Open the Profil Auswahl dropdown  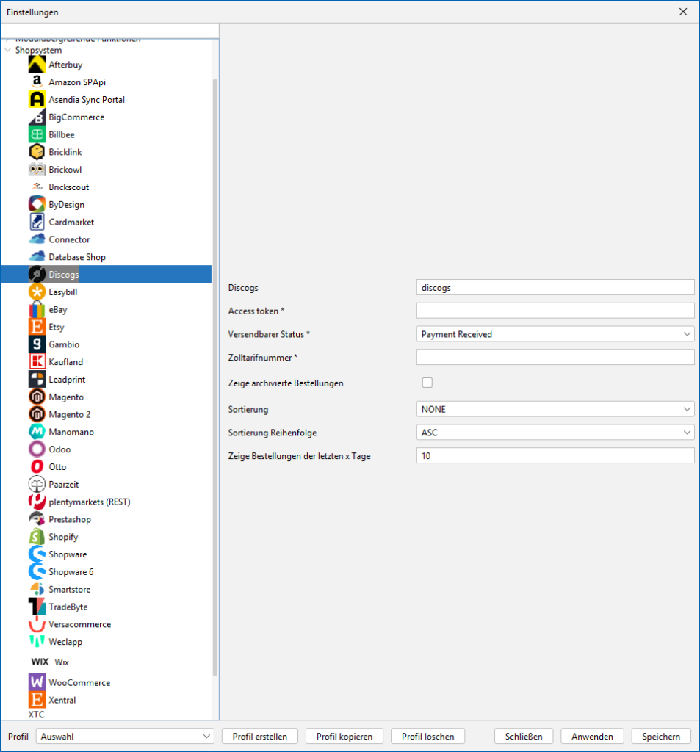pyautogui.click(x=125, y=736)
